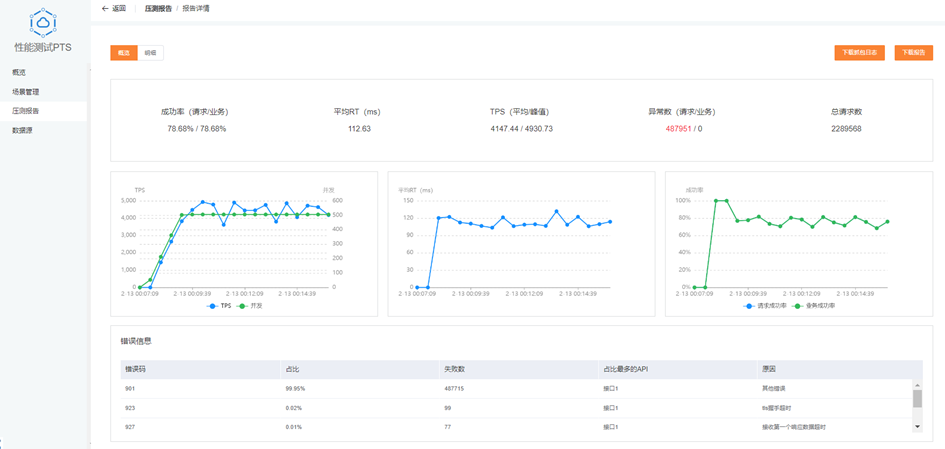Click error code 901 cell
The image size is (945, 449).
click(x=130, y=389)
